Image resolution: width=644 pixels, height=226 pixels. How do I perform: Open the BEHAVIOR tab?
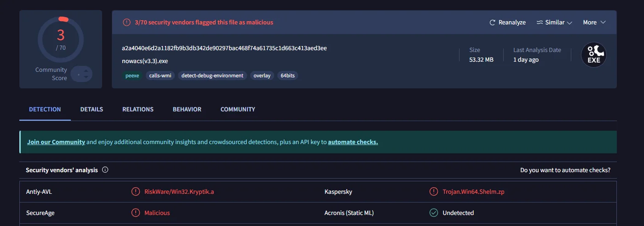coord(187,110)
